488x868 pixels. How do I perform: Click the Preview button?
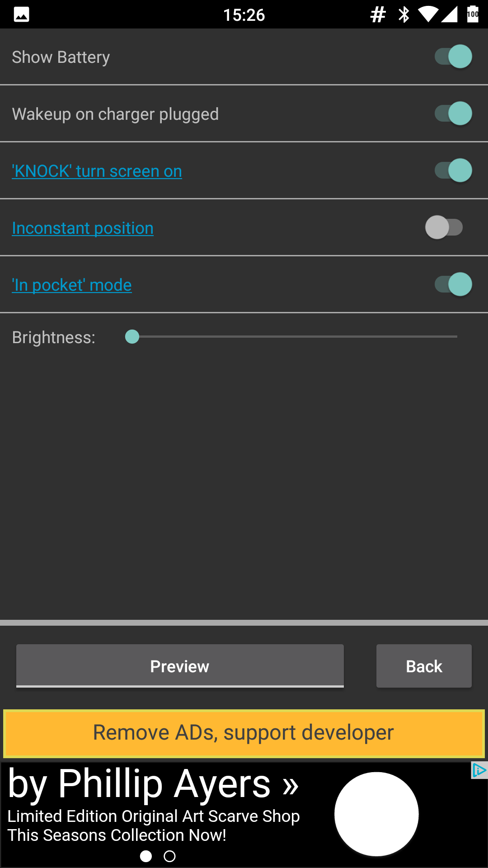[180, 666]
